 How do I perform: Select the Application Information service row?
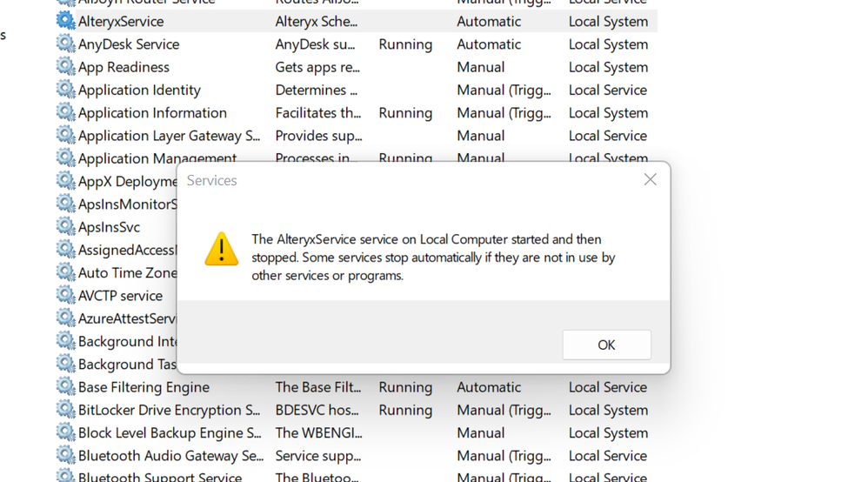(152, 113)
